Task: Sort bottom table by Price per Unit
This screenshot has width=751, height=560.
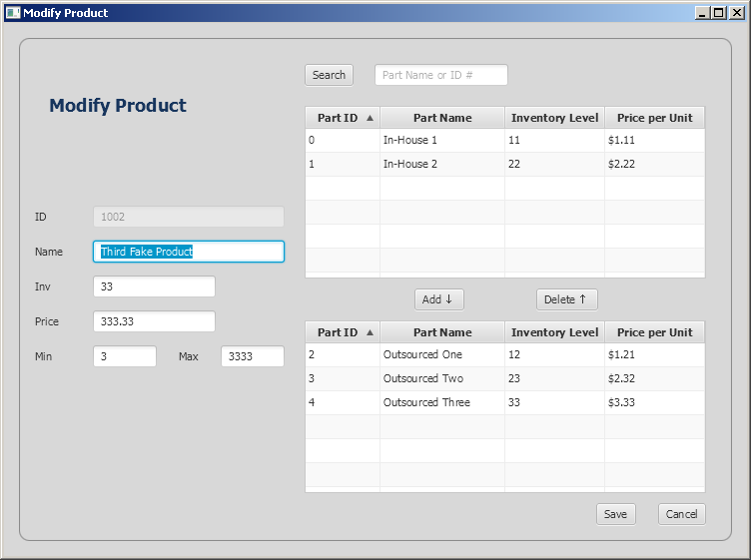Action: click(x=654, y=332)
